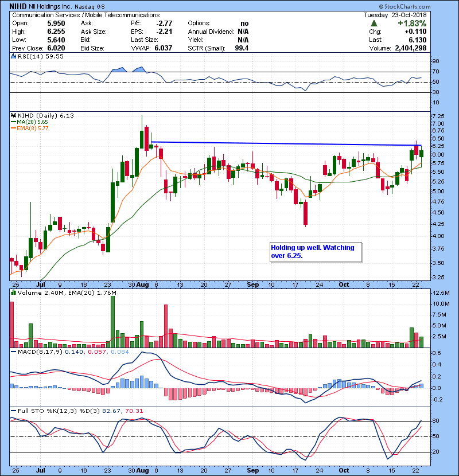Click the 7.25 price axis label
This screenshot has width=459, height=476.
pos(438,116)
